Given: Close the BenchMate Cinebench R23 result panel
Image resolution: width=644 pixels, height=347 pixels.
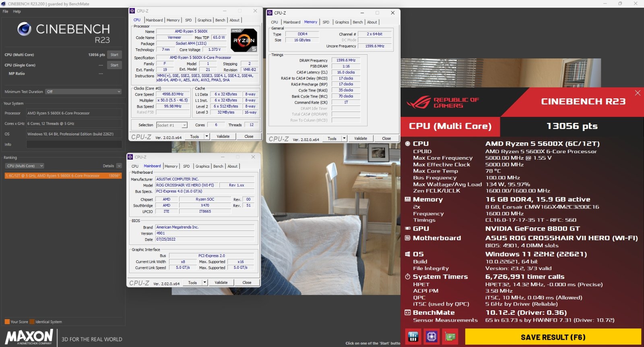Looking at the screenshot, I should pyautogui.click(x=638, y=93).
